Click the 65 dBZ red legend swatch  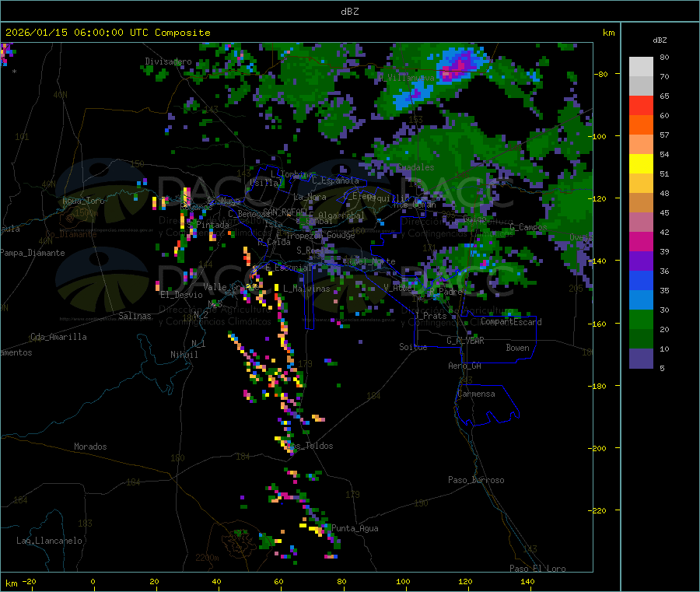click(641, 105)
